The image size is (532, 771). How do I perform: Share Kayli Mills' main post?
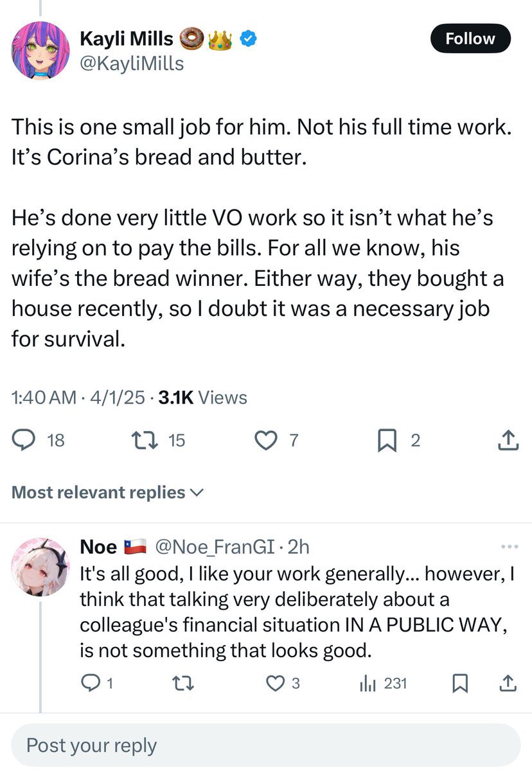[508, 440]
